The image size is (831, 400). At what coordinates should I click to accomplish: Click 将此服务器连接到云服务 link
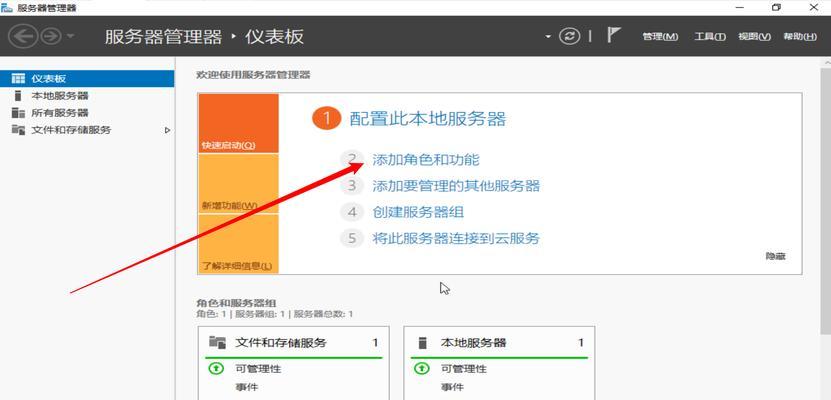point(456,238)
